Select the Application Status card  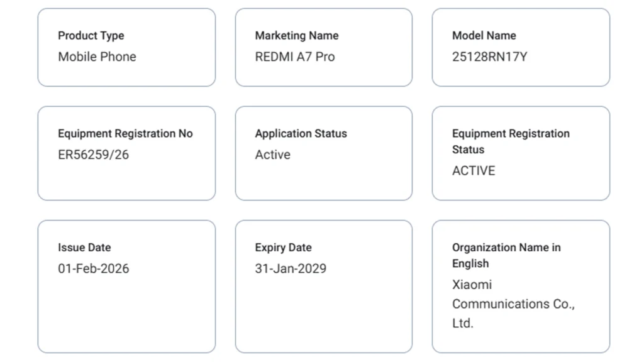coord(323,153)
